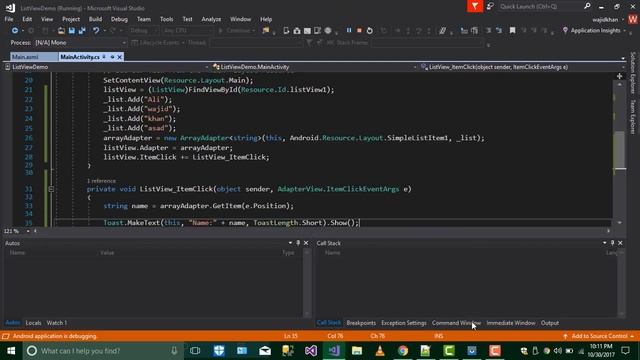The image size is (640, 360).
Task: Open the zoom percentage dropdown
Action: click(x=28, y=231)
